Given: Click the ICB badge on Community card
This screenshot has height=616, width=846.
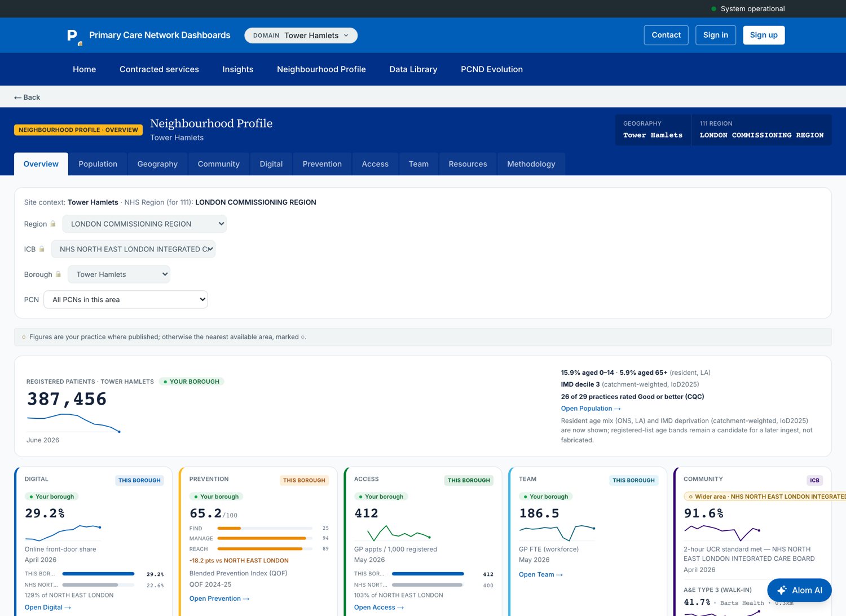Looking at the screenshot, I should [814, 480].
